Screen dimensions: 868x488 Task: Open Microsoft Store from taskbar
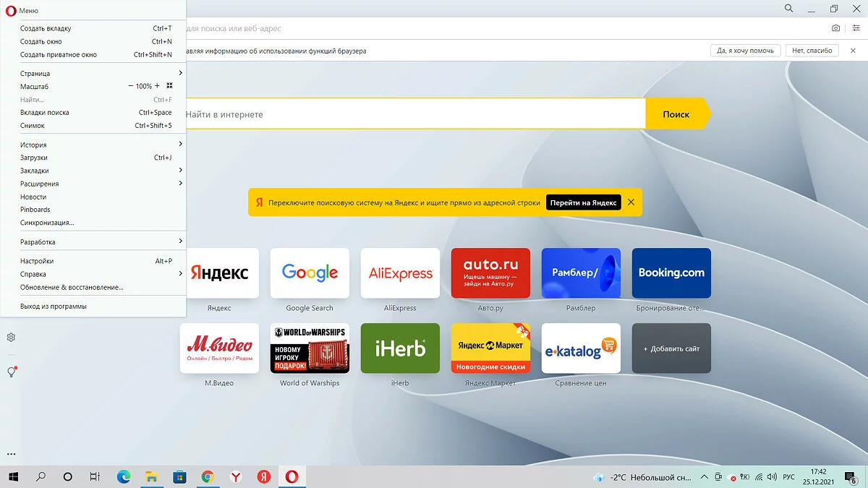click(x=179, y=477)
